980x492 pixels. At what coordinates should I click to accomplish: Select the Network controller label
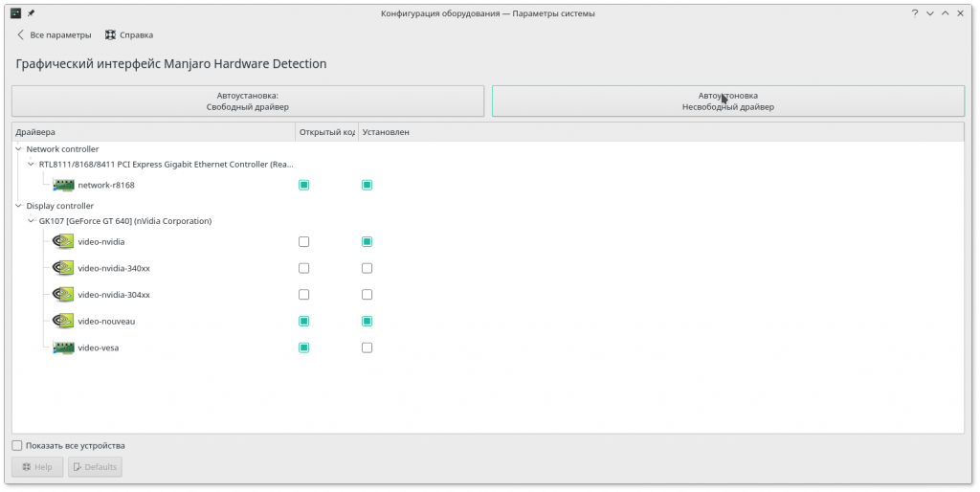(62, 148)
